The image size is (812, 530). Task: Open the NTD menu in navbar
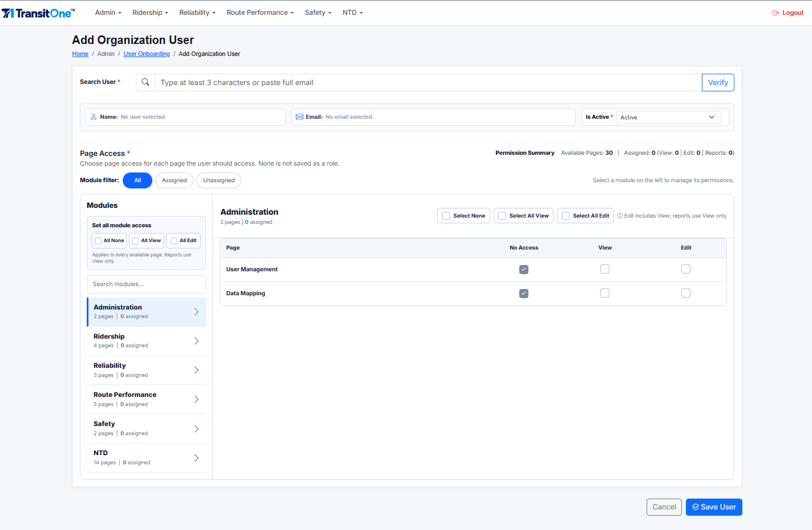[x=353, y=13]
